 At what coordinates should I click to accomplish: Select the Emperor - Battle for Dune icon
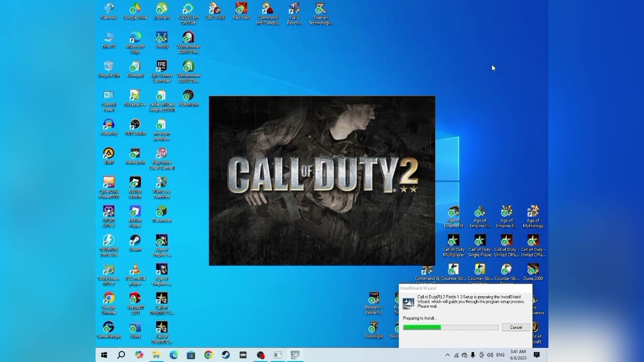click(x=374, y=304)
